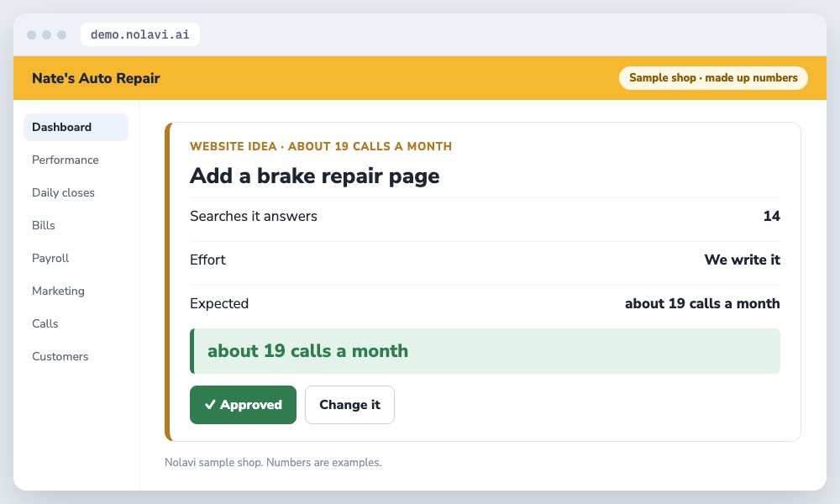Click the Website idea orange caption

click(320, 146)
